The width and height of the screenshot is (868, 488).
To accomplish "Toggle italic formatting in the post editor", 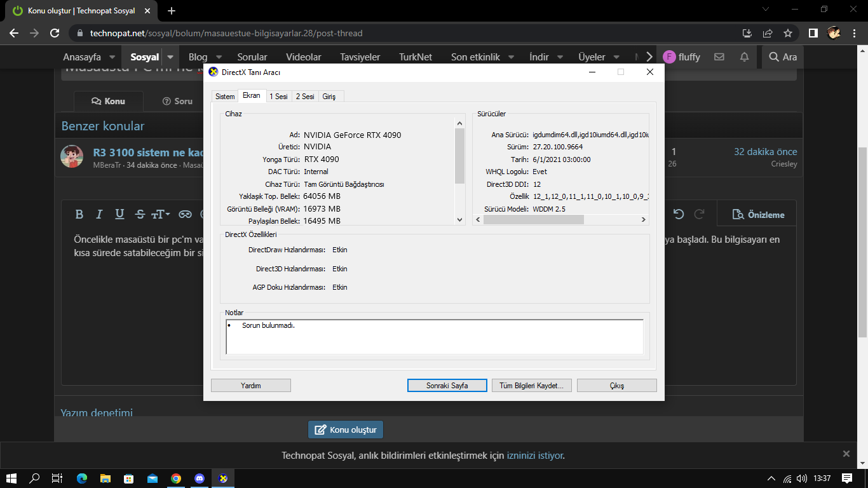I will [x=99, y=214].
